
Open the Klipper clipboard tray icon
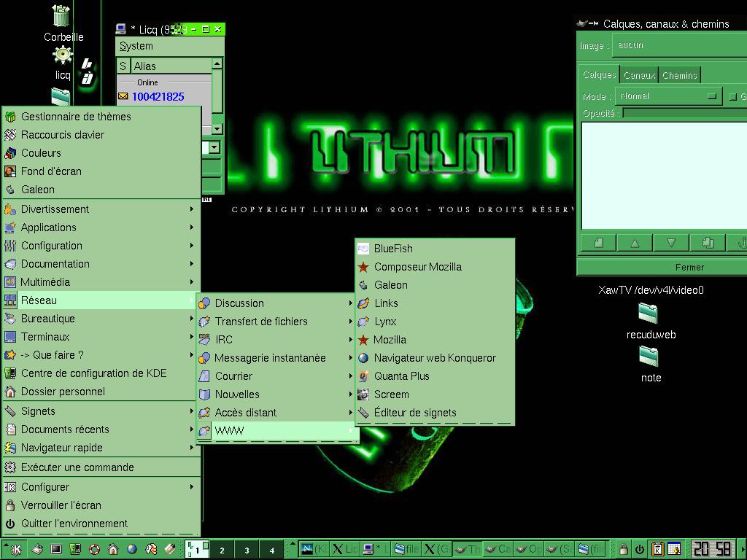[x=658, y=550]
